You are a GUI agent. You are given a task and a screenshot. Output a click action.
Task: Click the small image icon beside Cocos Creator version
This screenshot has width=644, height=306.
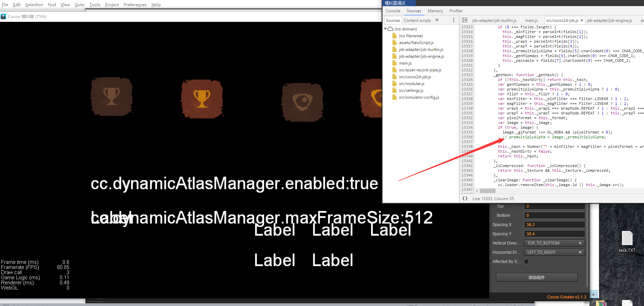(594, 294)
